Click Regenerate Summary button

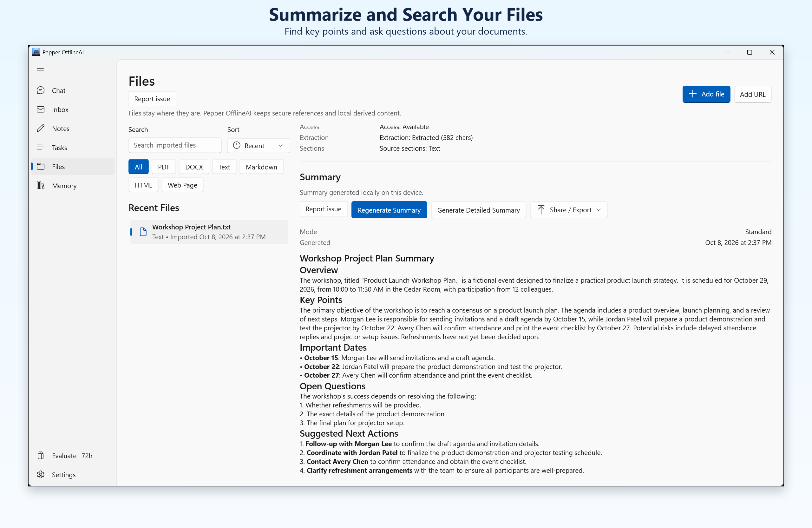pyautogui.click(x=389, y=210)
